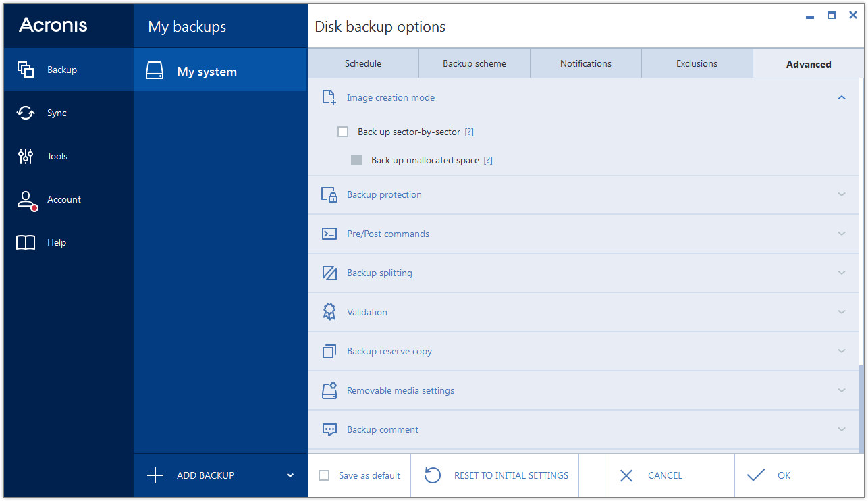Image resolution: width=868 pixels, height=501 pixels.
Task: Click the My backups heading
Action: click(x=187, y=27)
